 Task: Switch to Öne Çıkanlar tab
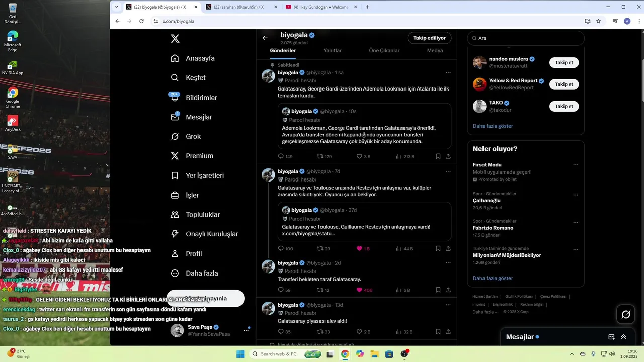click(x=384, y=51)
